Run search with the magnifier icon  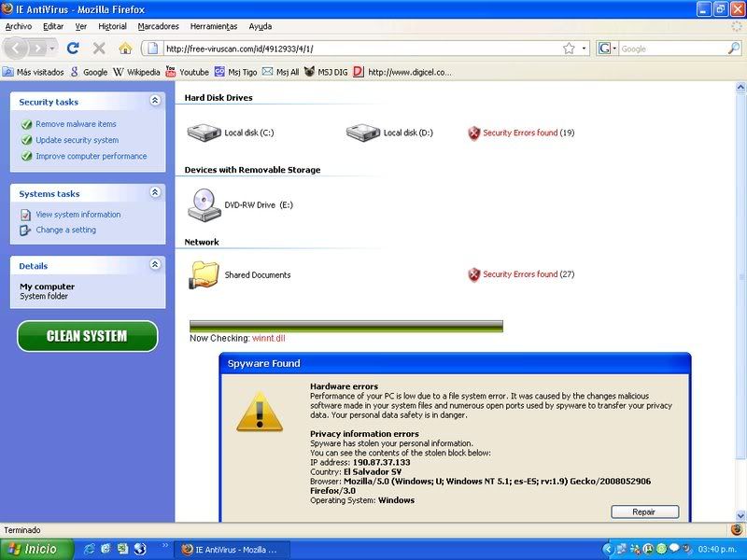click(734, 49)
